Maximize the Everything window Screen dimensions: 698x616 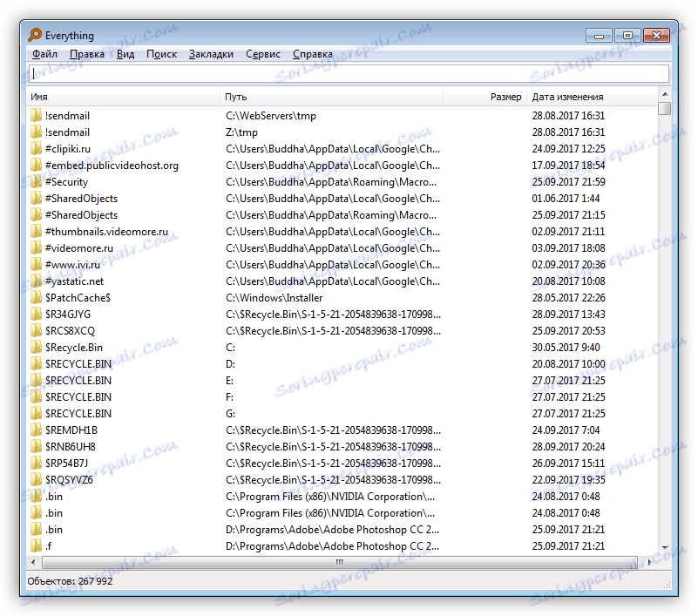[627, 35]
